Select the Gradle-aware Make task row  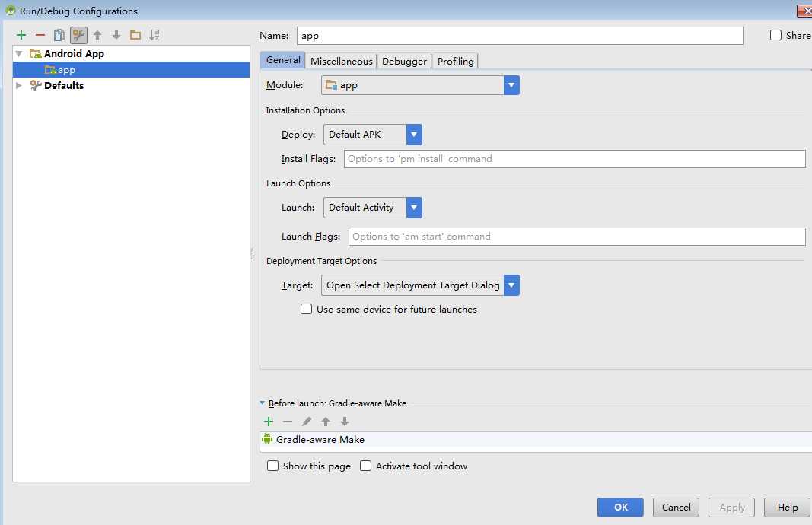[x=536, y=440]
